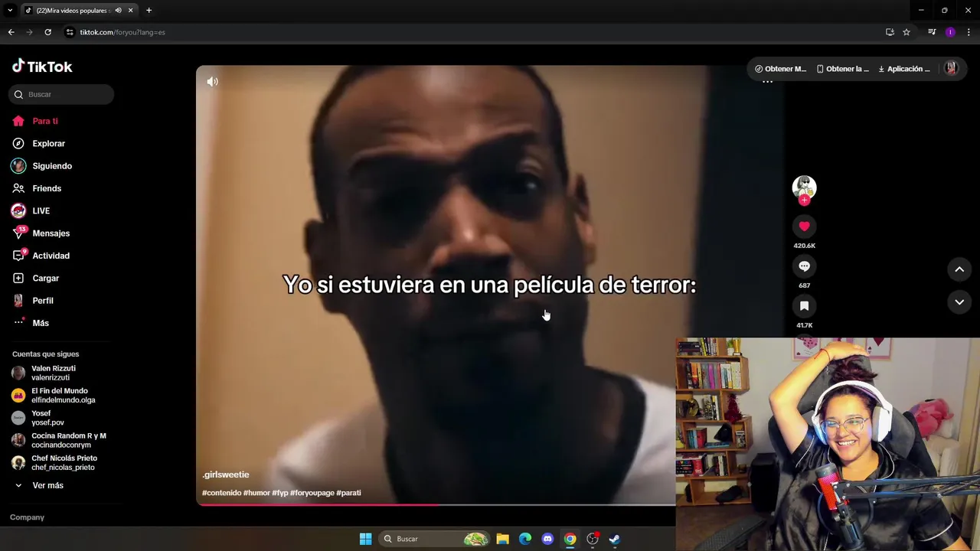Viewport: 980px width, 551px height.
Task: Click the TikTok logo
Action: tap(42, 67)
